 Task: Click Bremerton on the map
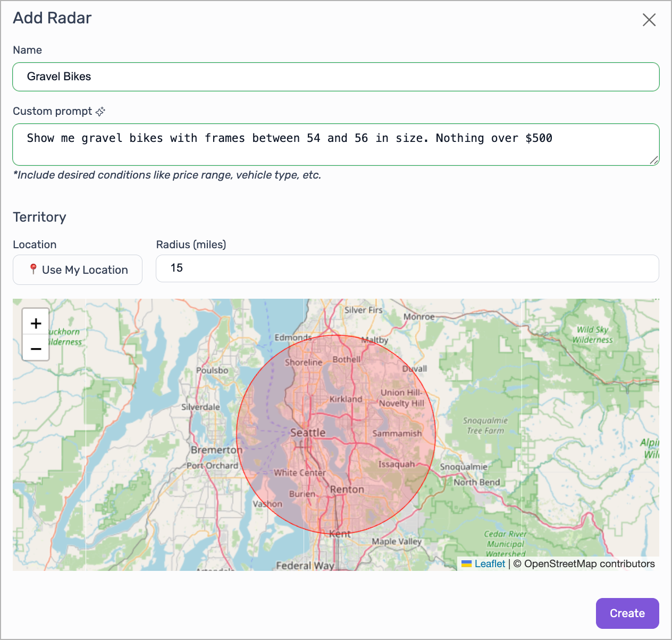click(x=216, y=450)
